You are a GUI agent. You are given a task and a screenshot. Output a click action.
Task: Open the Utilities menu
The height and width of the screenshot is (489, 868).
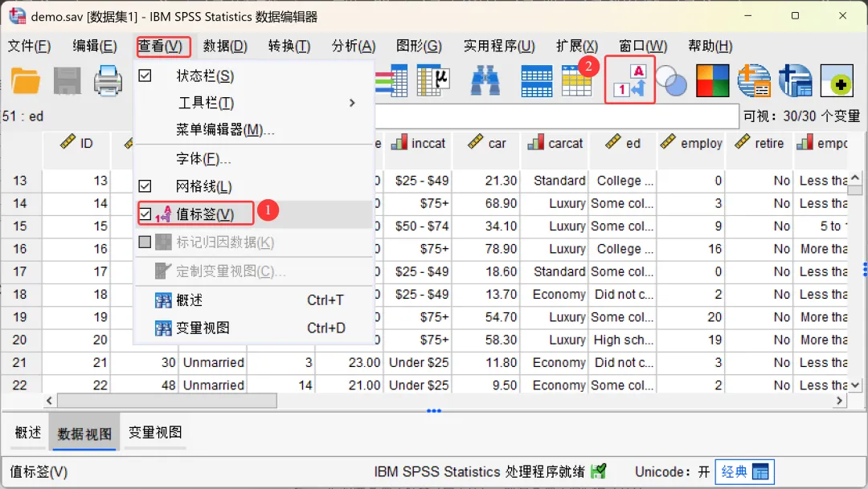point(499,46)
